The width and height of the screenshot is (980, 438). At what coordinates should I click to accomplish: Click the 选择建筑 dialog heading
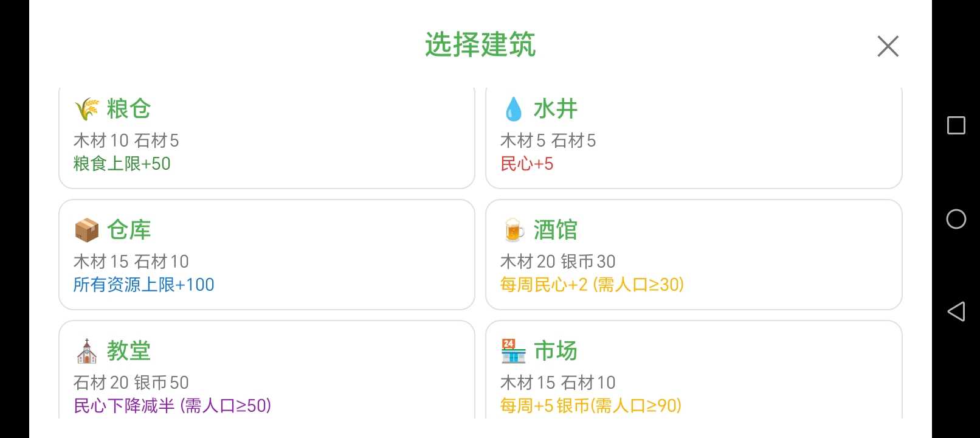[x=480, y=45]
